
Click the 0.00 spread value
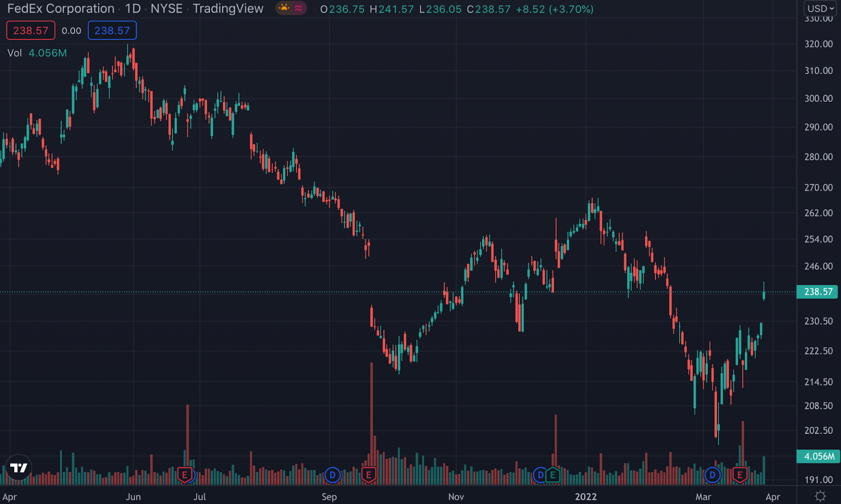[x=71, y=30]
